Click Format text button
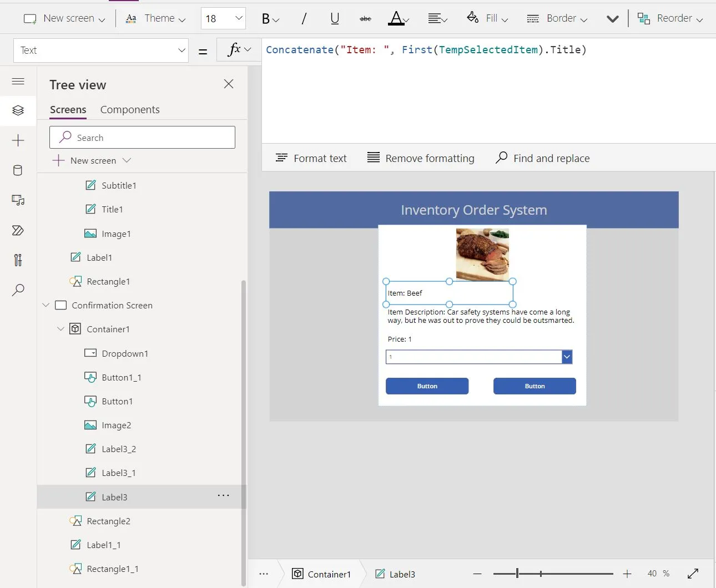The image size is (716, 588). click(x=311, y=158)
